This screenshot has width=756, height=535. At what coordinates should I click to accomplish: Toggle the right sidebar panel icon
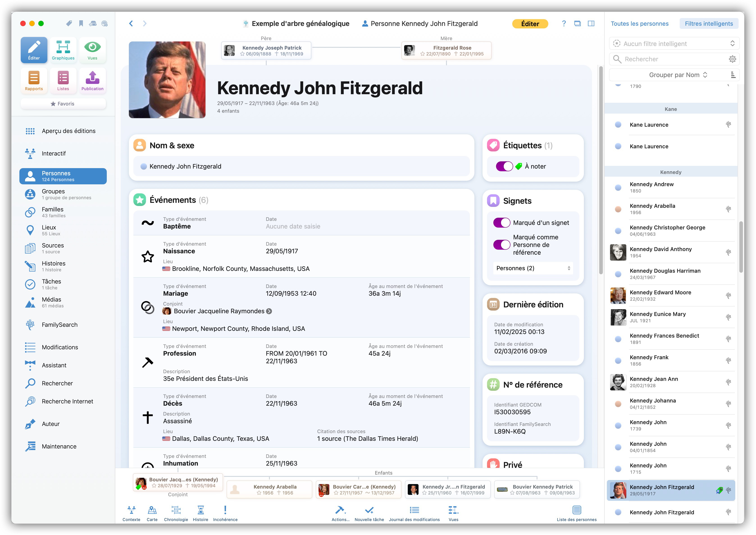591,23
